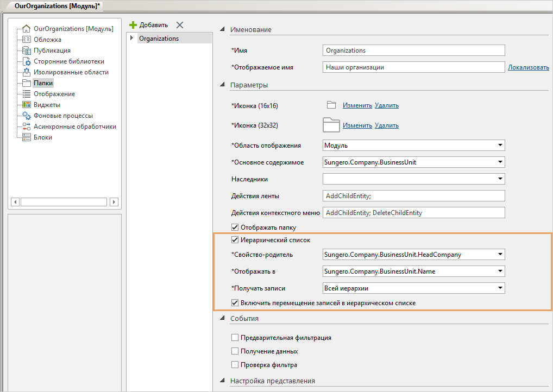Click Удалить for the 16x16 icon
Screen dimensions: 553x392
click(x=387, y=105)
